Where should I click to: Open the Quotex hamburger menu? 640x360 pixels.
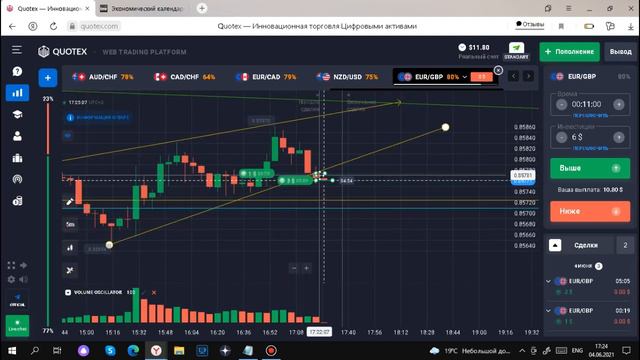coord(17,50)
